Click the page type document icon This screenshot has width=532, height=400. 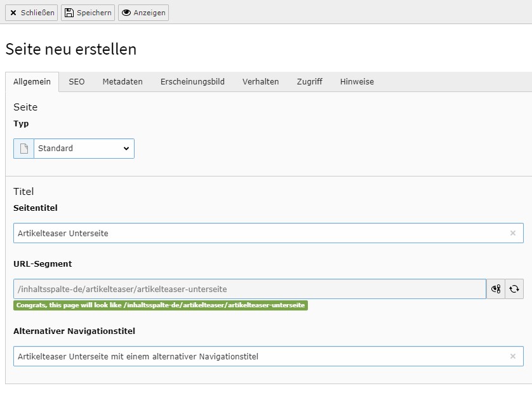pyautogui.click(x=24, y=149)
